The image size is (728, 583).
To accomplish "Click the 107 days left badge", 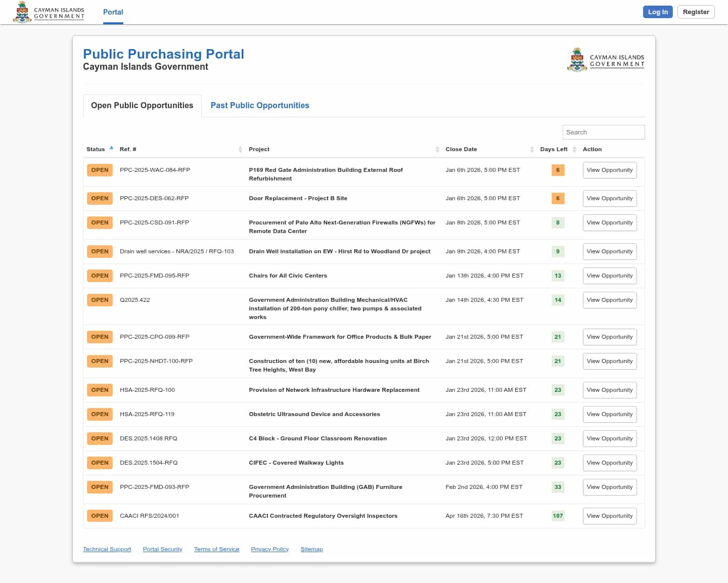I will click(558, 516).
